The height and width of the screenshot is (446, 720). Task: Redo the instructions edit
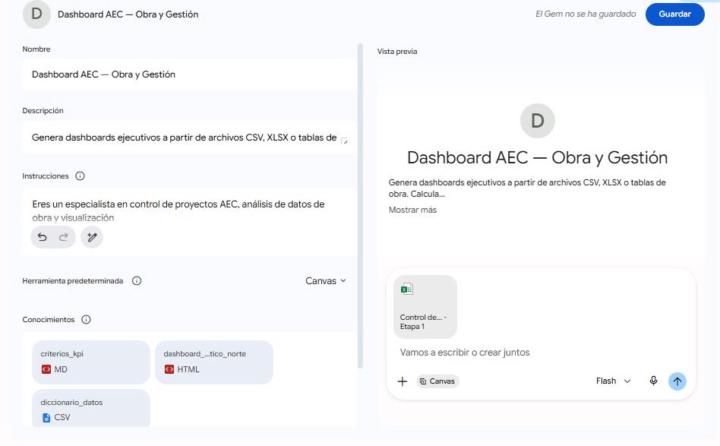(63, 237)
